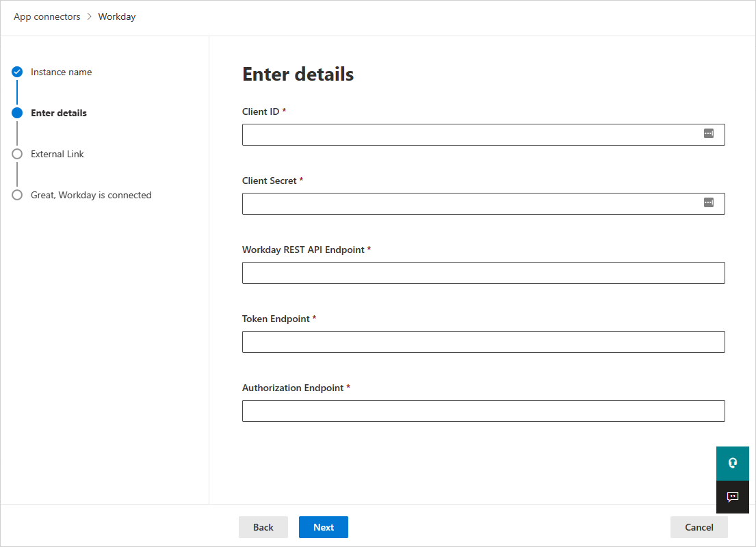The image size is (756, 547).
Task: Click the Great, Workday is connected step circle
Action: tap(17, 194)
